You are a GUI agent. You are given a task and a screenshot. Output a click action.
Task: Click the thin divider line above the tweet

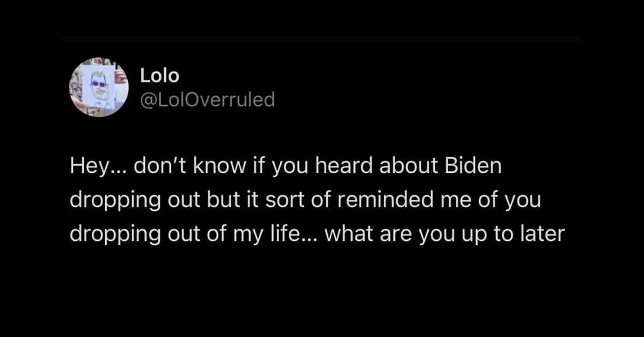click(321, 38)
